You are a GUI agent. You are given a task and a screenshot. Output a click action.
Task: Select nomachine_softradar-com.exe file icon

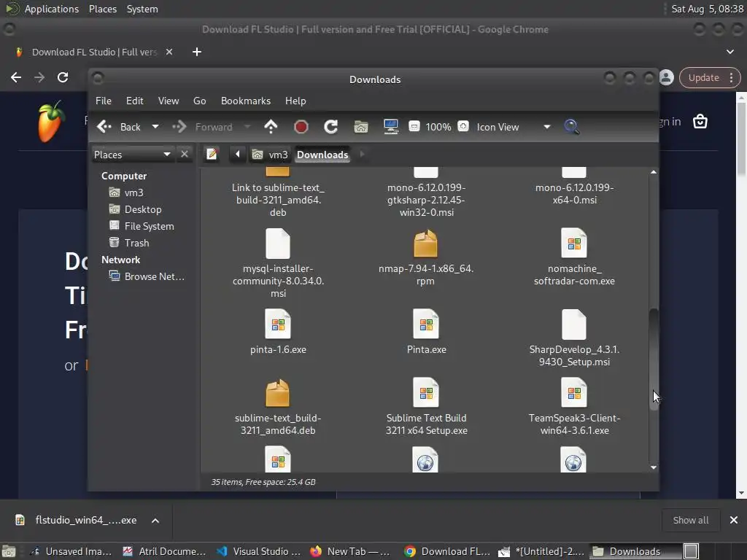click(573, 244)
